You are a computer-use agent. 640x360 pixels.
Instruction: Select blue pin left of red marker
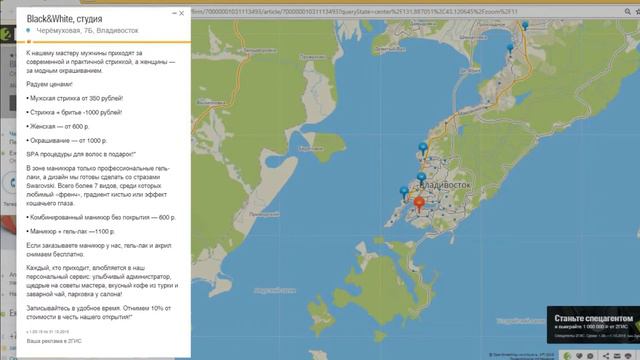point(404,192)
